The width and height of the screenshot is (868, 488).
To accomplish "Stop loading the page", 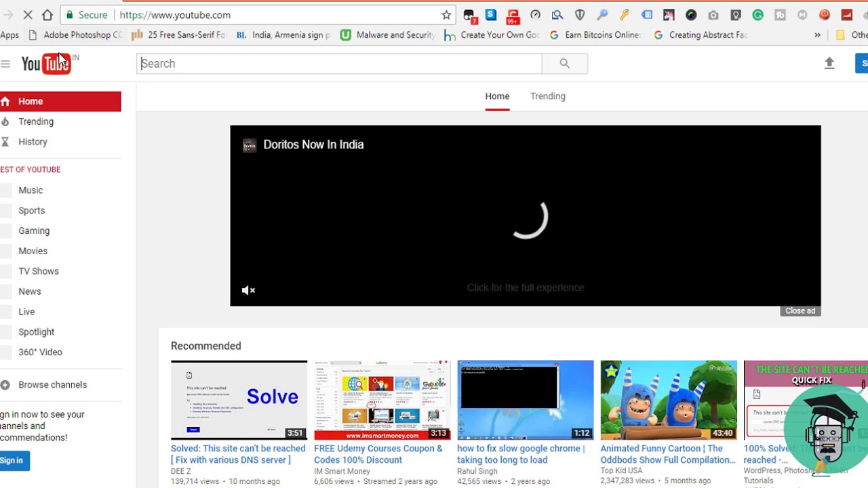I will pyautogui.click(x=28, y=15).
